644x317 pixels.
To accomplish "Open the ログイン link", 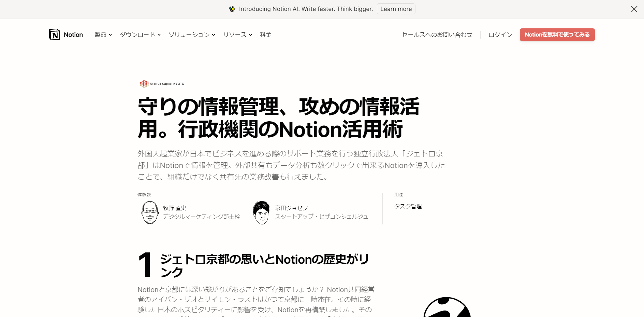I will pyautogui.click(x=500, y=35).
